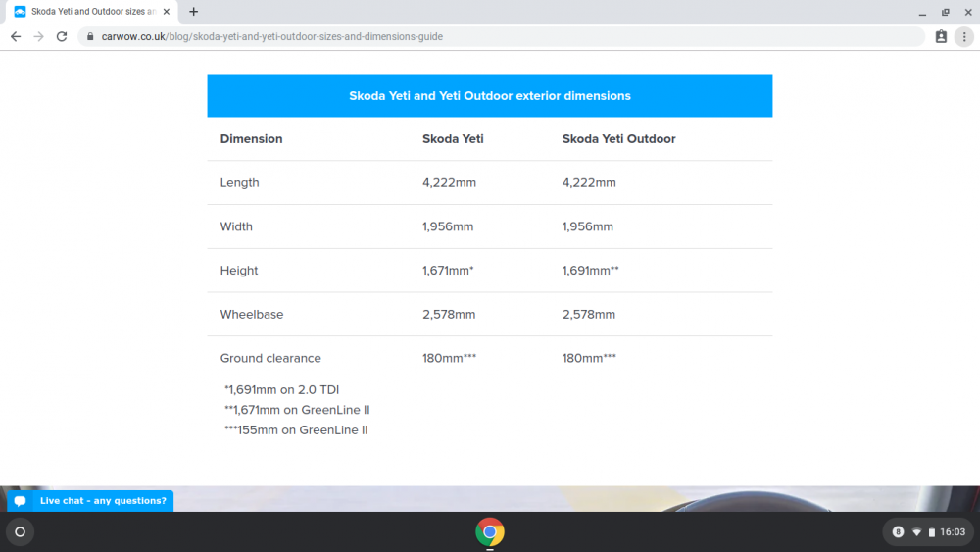Click the 'Skoda Yeti' column header
The width and height of the screenshot is (980, 552).
tap(453, 139)
